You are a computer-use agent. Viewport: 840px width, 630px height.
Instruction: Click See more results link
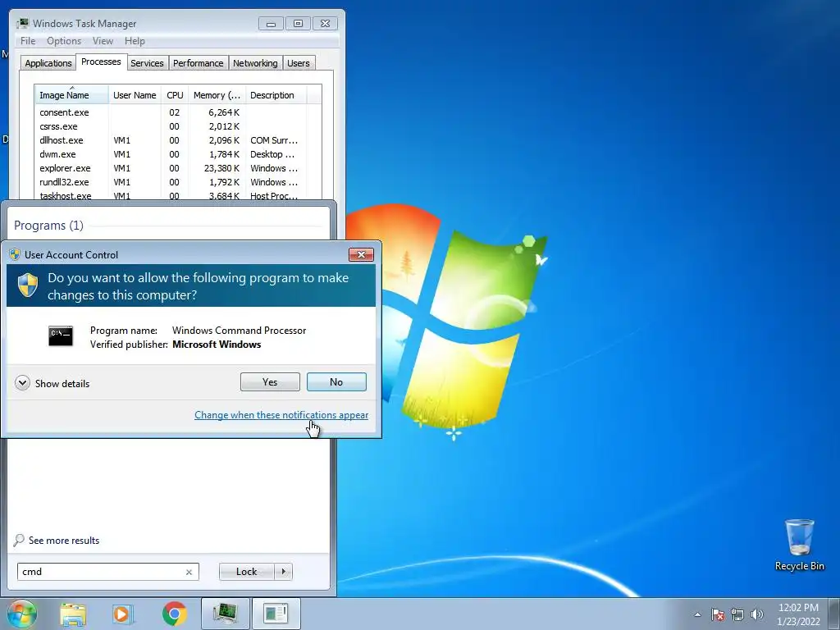click(x=64, y=540)
